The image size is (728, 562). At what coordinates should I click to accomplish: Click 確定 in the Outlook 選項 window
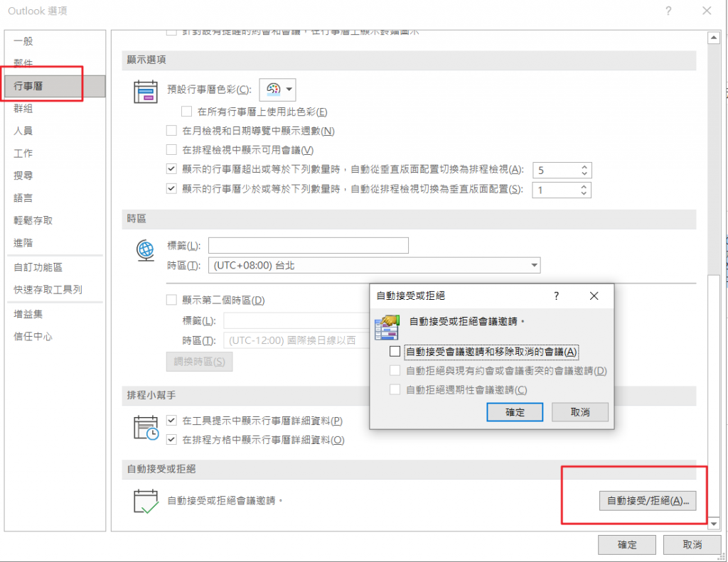[x=627, y=545]
